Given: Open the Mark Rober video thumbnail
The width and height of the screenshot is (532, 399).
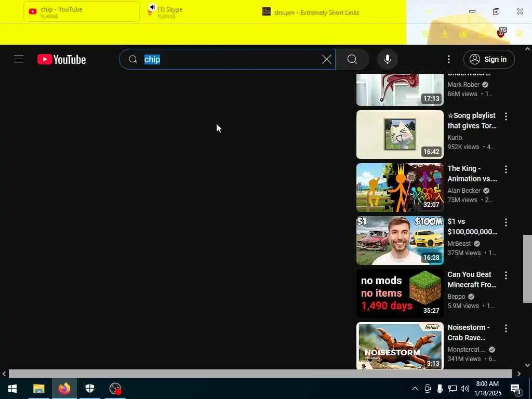Looking at the screenshot, I should point(400,89).
